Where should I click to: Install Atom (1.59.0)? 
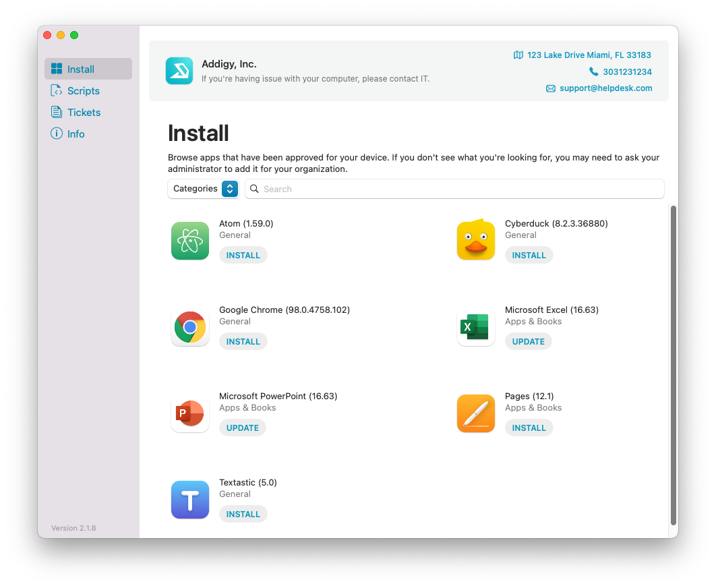pyautogui.click(x=243, y=256)
